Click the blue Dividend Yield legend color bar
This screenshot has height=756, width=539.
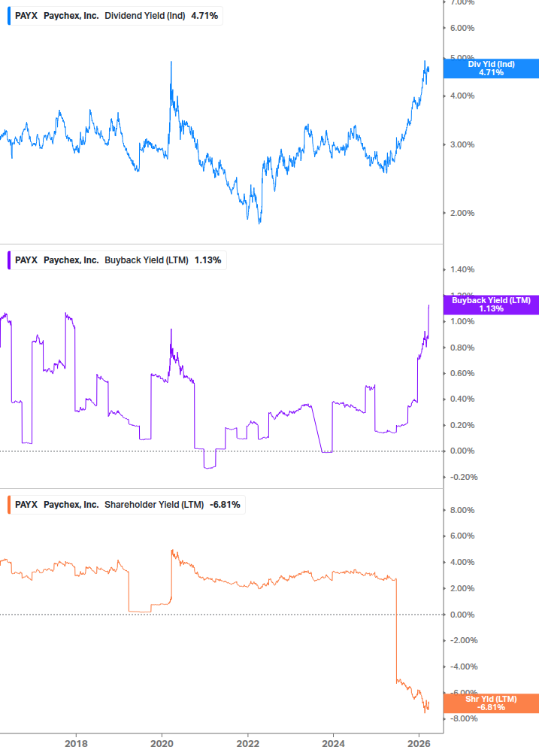click(x=9, y=16)
